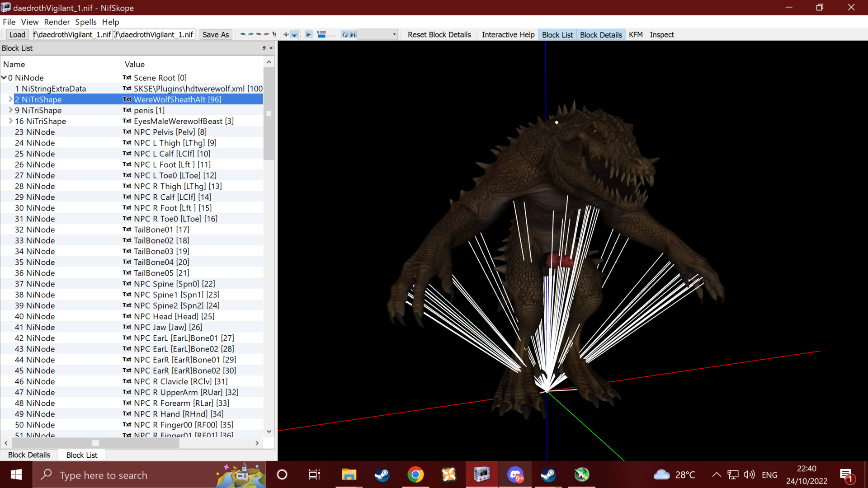
Task: Click Reset Block Details
Action: point(439,34)
